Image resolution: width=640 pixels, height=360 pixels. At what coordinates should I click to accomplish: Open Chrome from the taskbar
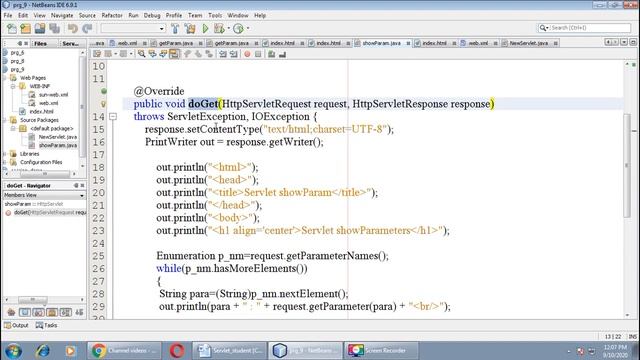click(x=124, y=351)
